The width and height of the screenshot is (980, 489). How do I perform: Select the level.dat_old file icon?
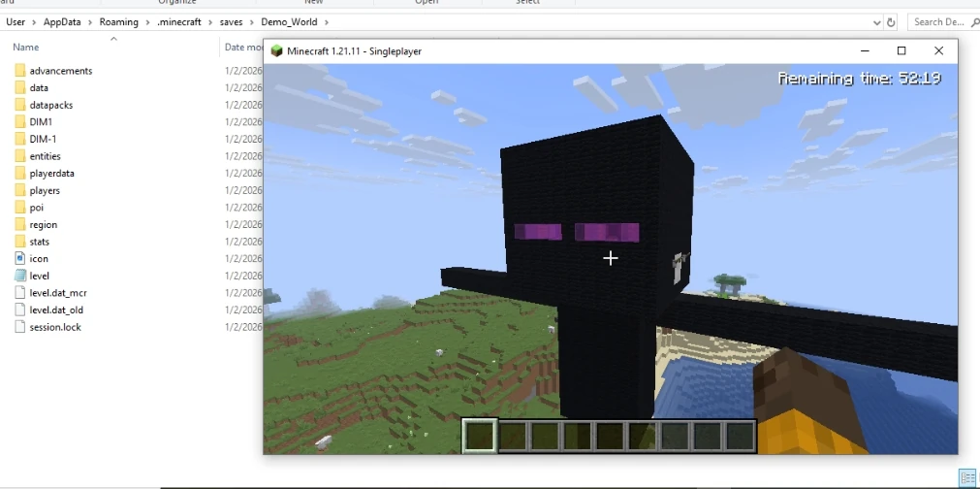coord(19,310)
